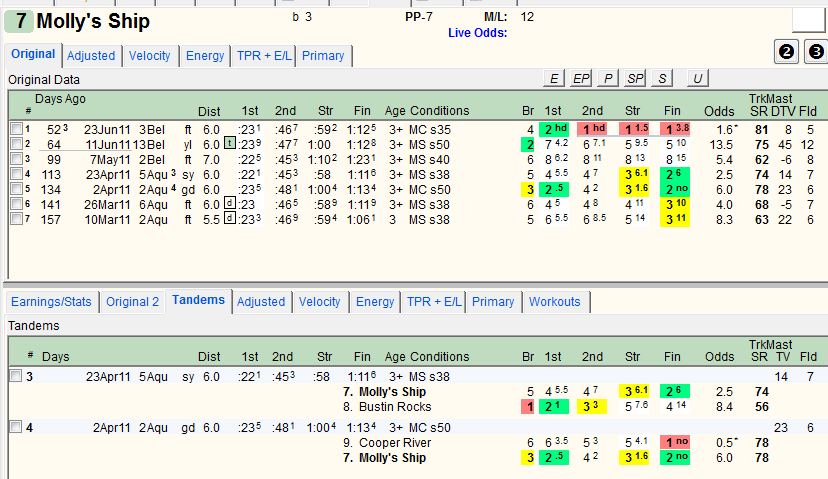The height and width of the screenshot is (479, 828).
Task: Tick the checkbox for past race 7 (10Mar11)
Action: [x=16, y=219]
